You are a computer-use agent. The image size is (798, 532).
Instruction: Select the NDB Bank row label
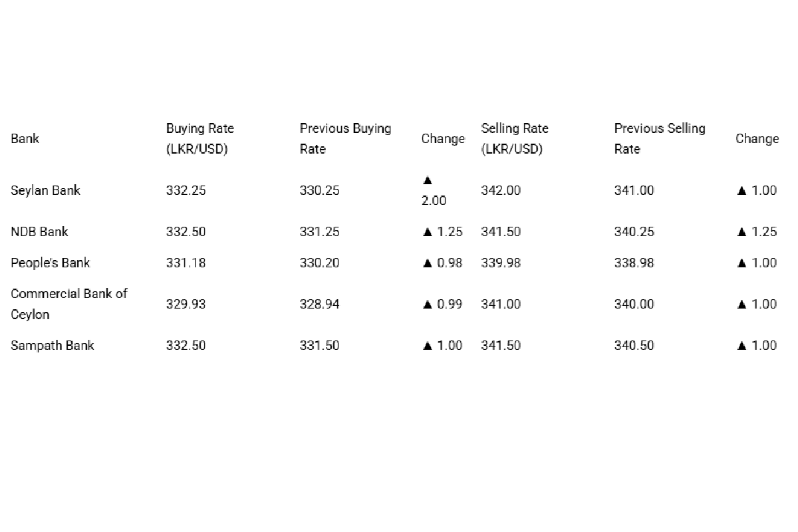39,232
